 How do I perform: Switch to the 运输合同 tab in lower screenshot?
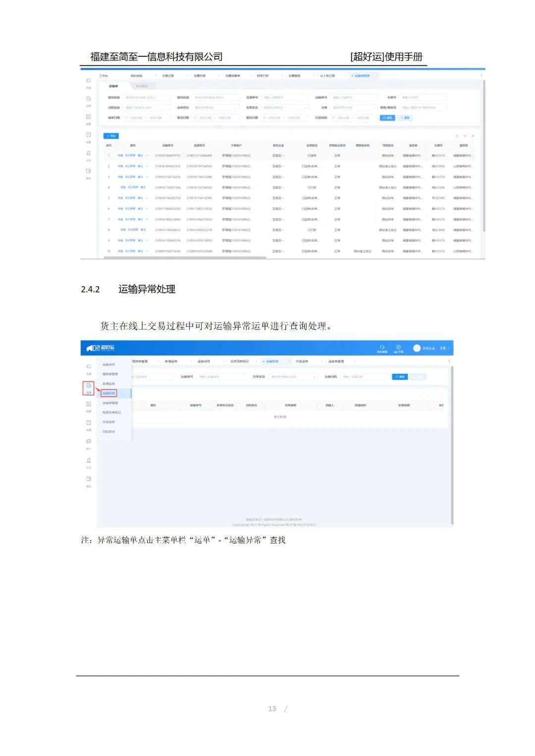tap(204, 361)
